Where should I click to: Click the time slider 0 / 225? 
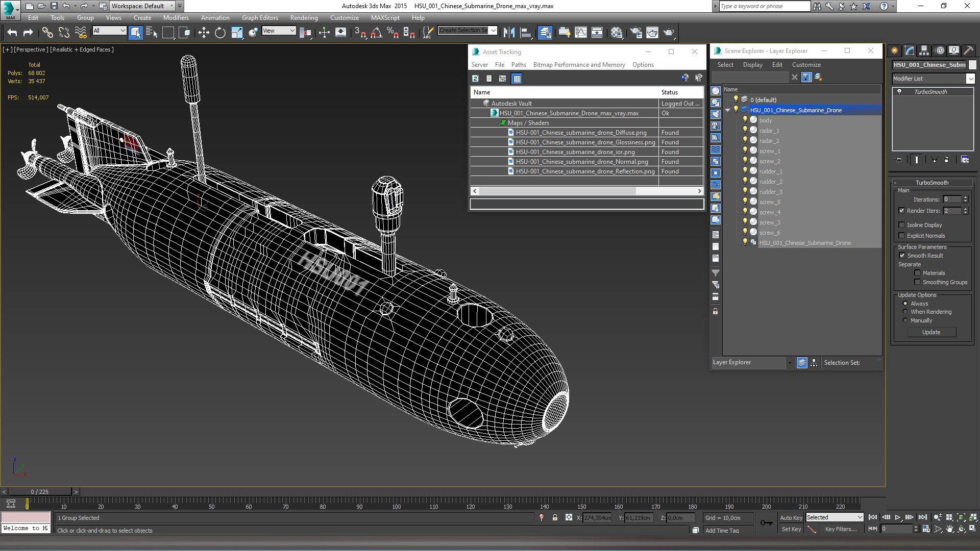[40, 492]
